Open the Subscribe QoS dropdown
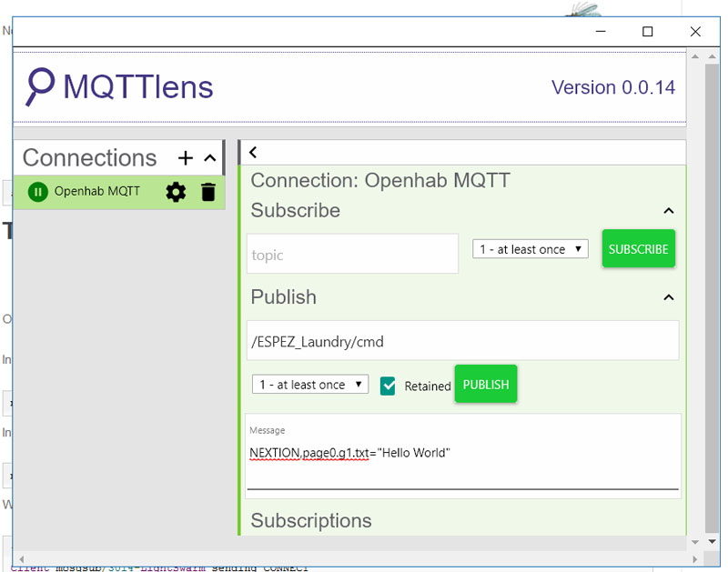The height and width of the screenshot is (572, 728). [531, 249]
